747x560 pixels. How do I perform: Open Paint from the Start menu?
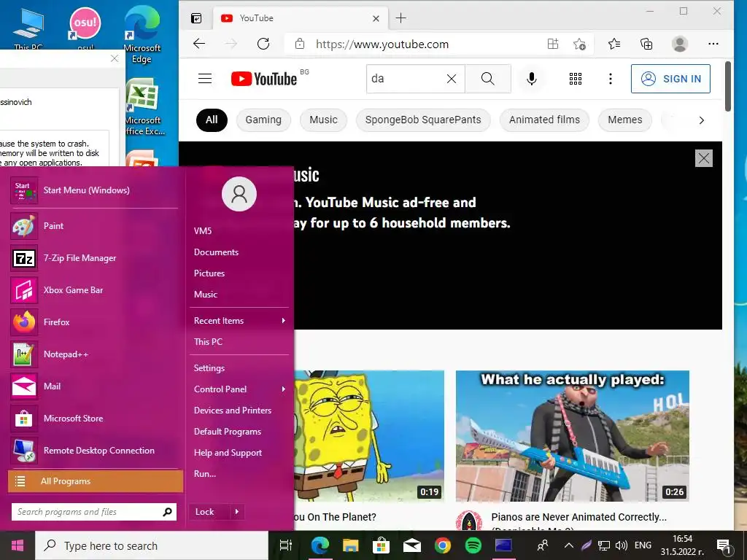pos(94,226)
